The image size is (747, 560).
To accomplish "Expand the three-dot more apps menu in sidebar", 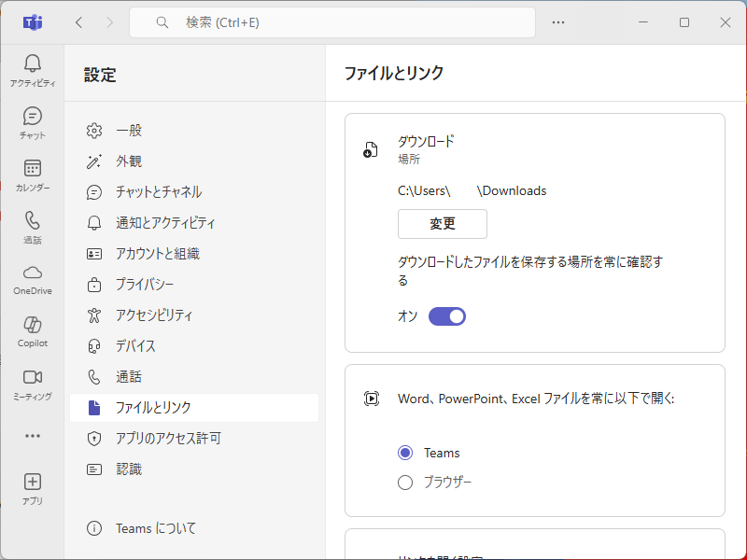I will (x=33, y=436).
